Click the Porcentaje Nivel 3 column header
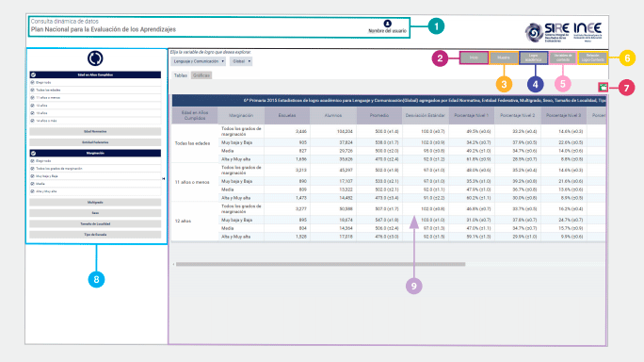Viewport: 644px width, 362px height. point(563,115)
